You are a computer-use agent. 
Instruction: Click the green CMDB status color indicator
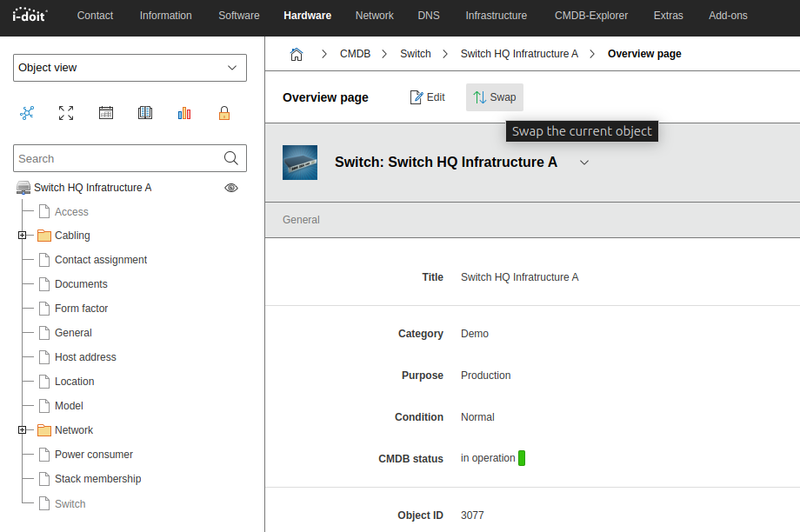[522, 458]
